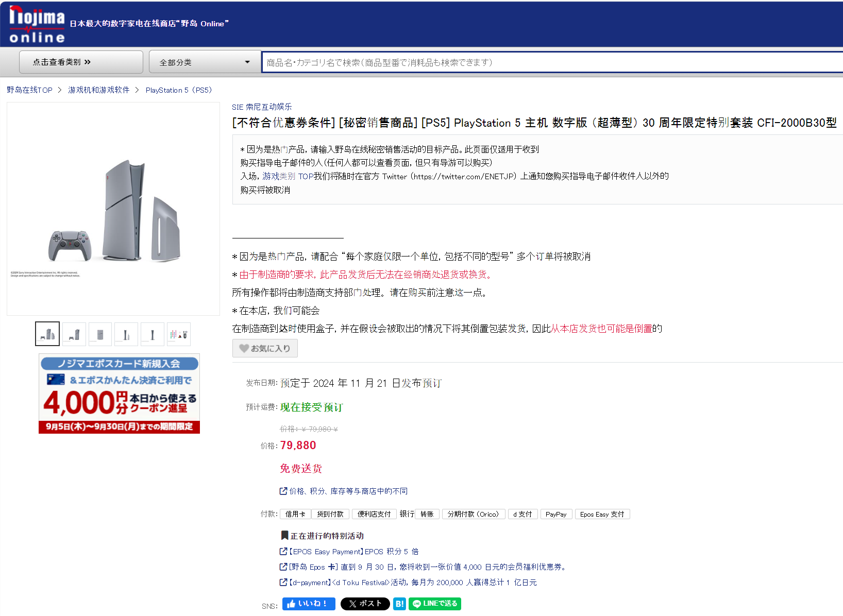Click the 免费送货 text
This screenshot has width=843, height=616.
click(301, 468)
